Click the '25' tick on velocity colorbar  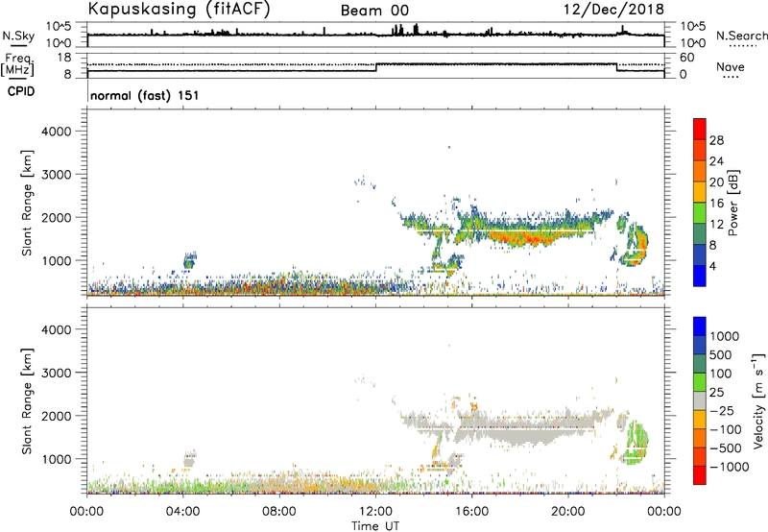tap(716, 392)
